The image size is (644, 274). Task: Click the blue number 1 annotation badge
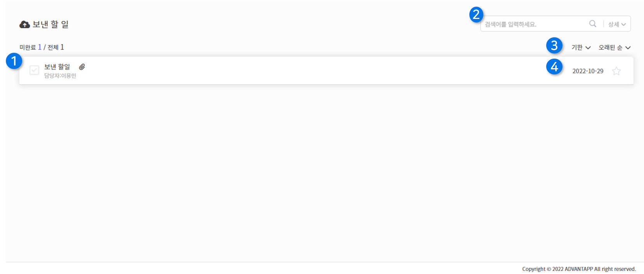pos(14,61)
